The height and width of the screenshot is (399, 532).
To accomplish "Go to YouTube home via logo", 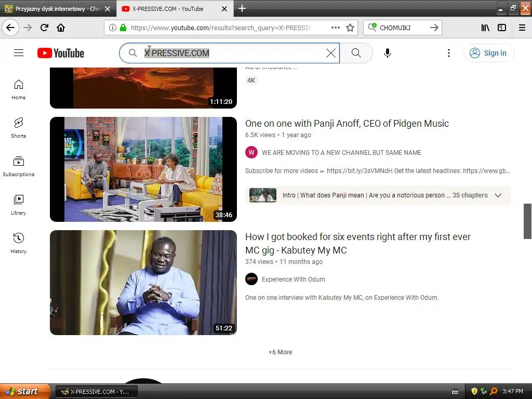I will point(61,53).
